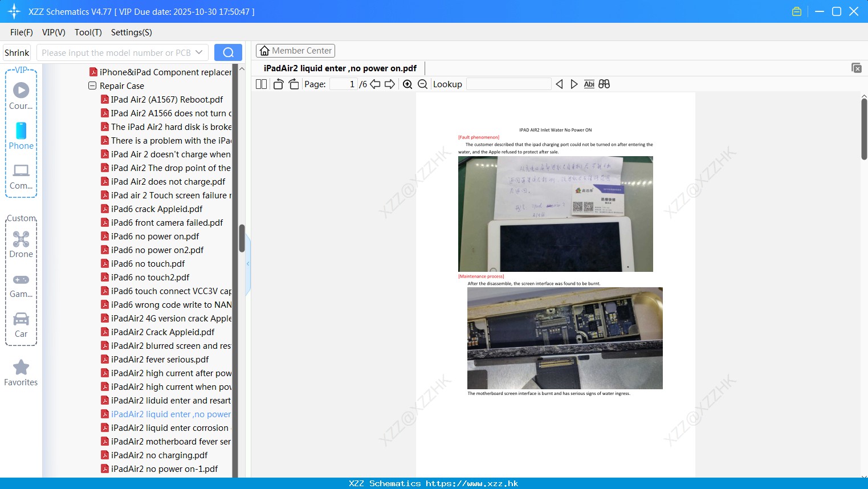Open model number dropdown arrow

pyautogui.click(x=199, y=52)
